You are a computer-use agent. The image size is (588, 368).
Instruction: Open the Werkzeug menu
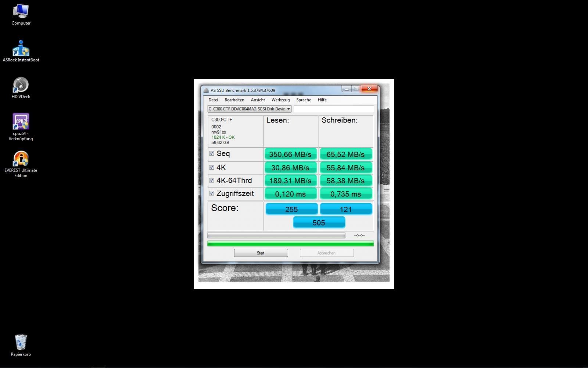point(280,100)
